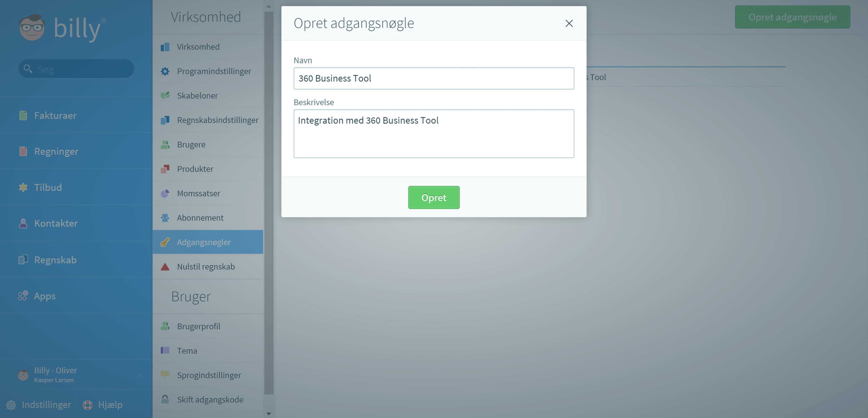Click the Indstillinger link at bottom
This screenshot has width=868, height=418.
click(39, 405)
